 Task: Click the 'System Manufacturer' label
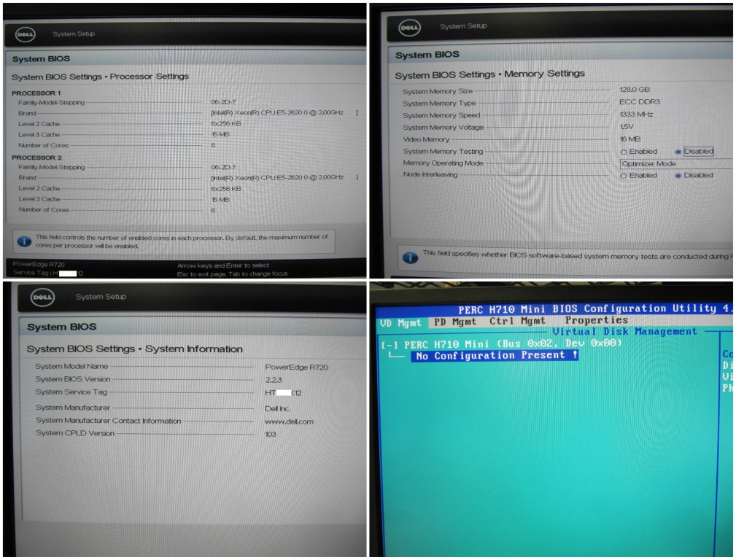coord(73,408)
